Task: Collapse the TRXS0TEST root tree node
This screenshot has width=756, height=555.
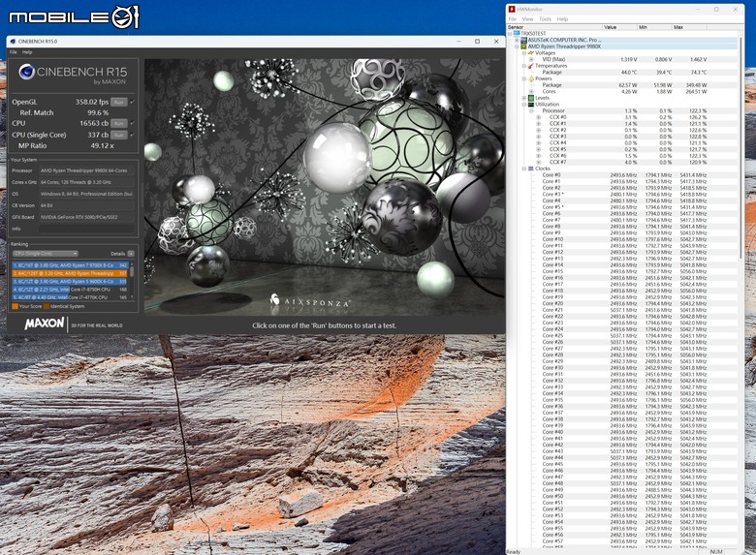Action: tap(510, 34)
